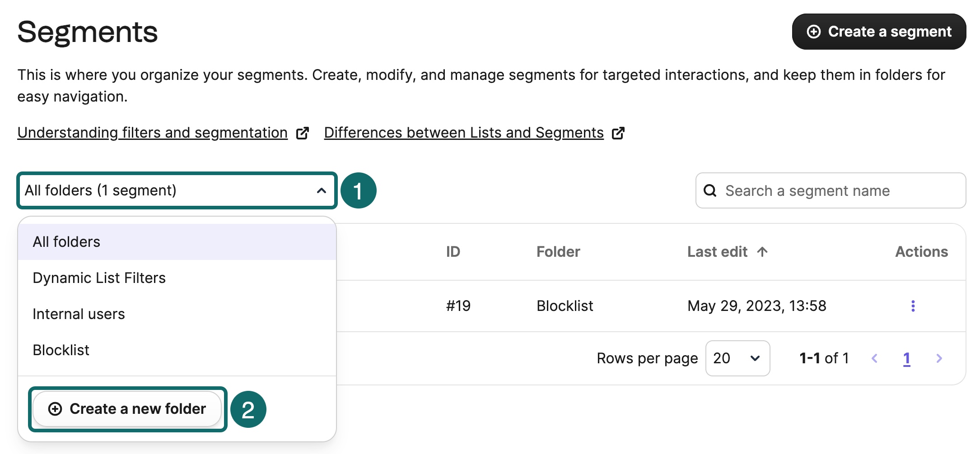Click external link icon after Differences between Lists
The width and height of the screenshot is (980, 454).
pyautogui.click(x=618, y=133)
